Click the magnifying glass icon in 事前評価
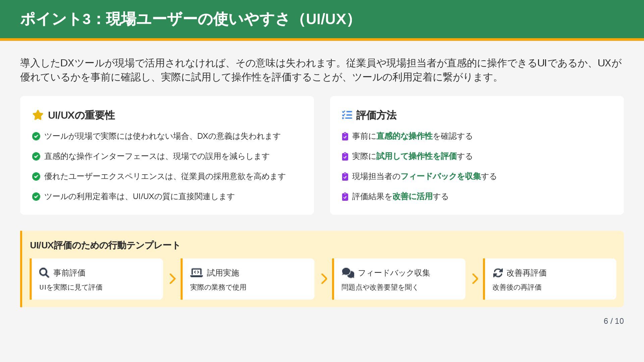 [x=44, y=273]
